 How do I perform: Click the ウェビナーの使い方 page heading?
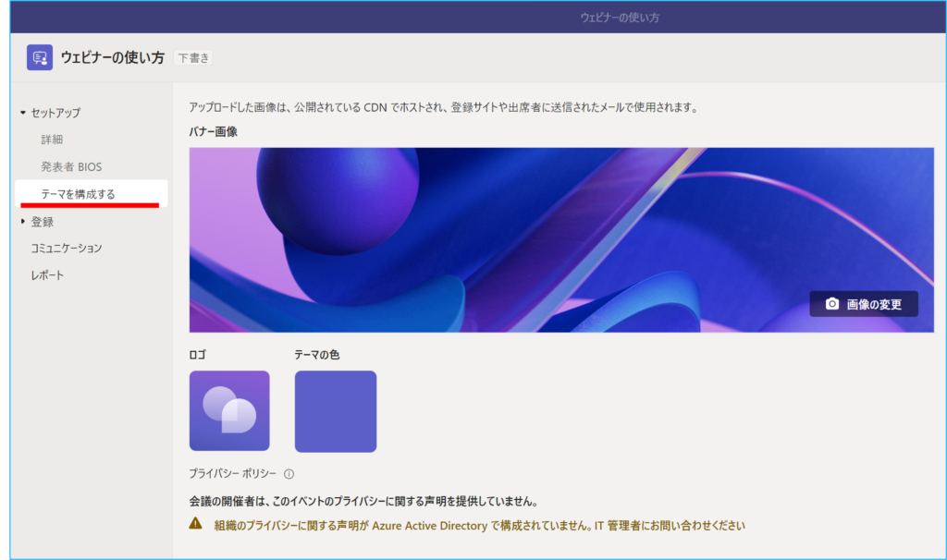click(x=112, y=58)
